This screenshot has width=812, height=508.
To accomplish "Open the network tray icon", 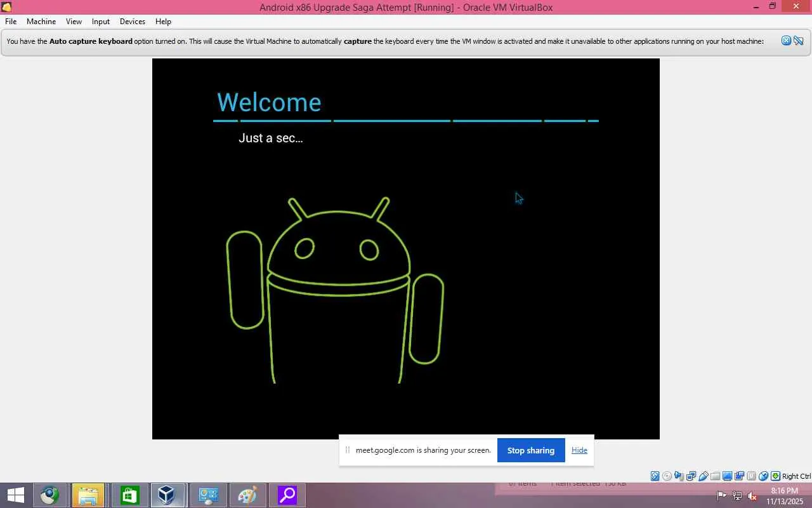I will [737, 495].
